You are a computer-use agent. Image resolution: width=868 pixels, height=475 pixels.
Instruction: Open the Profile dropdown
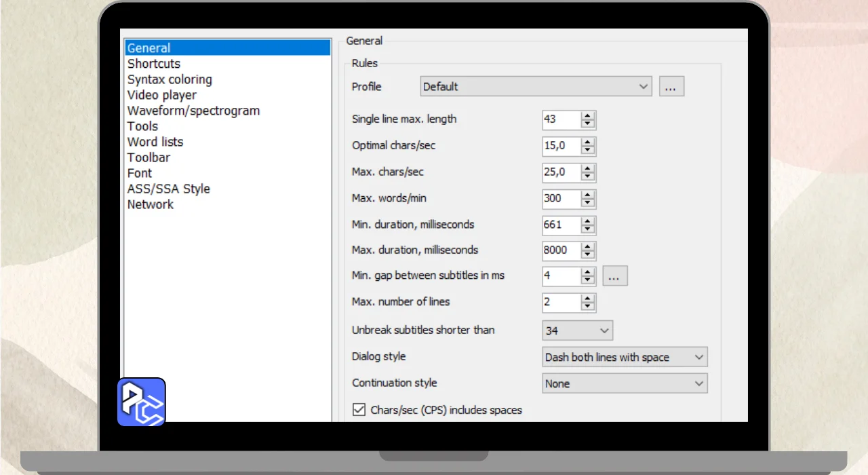(x=536, y=87)
